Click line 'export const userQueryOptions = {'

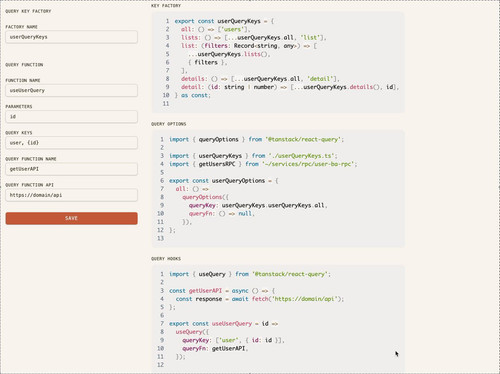[223, 181]
